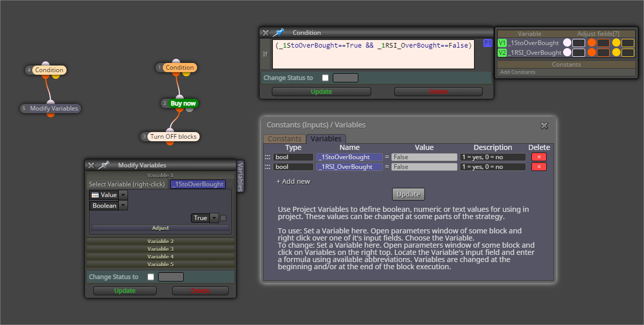Collapse the Variable 1 section header
Screen dimensions: 644x325
[161, 175]
